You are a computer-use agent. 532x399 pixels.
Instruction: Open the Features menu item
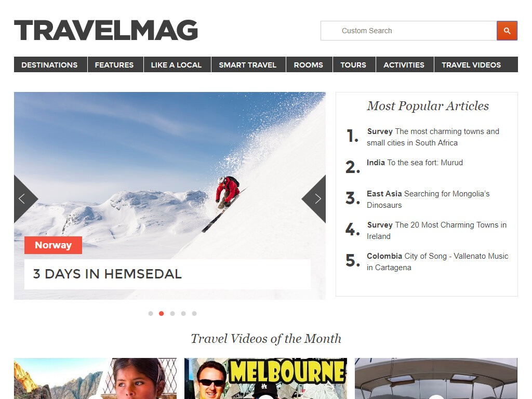[x=114, y=64]
